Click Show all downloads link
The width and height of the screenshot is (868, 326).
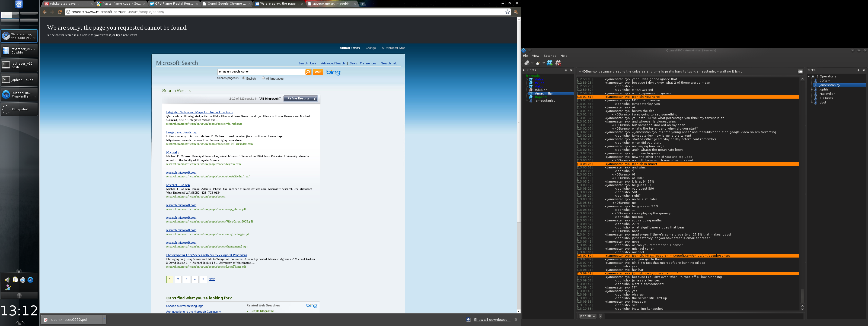[x=492, y=319]
